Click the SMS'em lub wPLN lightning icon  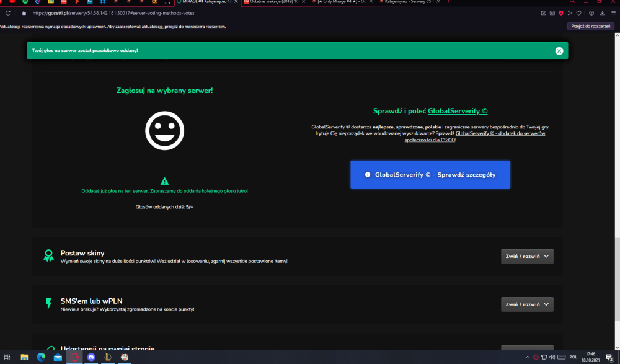(x=48, y=303)
